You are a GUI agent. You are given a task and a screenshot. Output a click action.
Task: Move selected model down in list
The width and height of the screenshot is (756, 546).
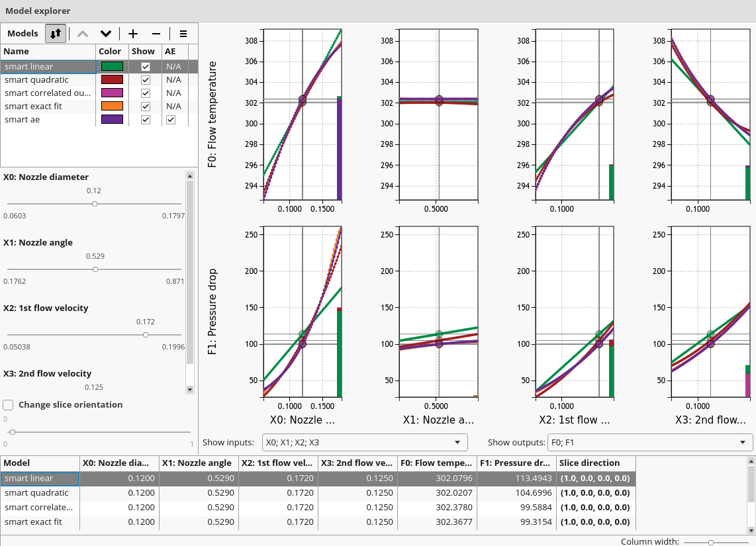pos(105,34)
